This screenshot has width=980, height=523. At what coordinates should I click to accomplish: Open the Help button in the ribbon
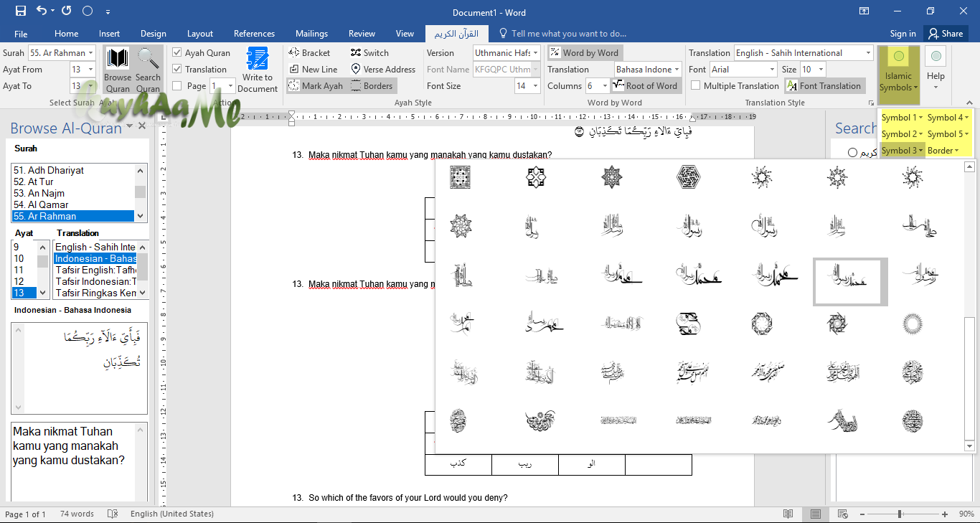tap(936, 70)
